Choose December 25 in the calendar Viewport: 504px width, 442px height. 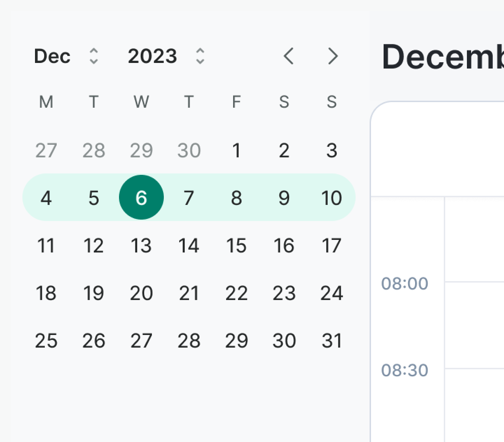[x=46, y=341]
